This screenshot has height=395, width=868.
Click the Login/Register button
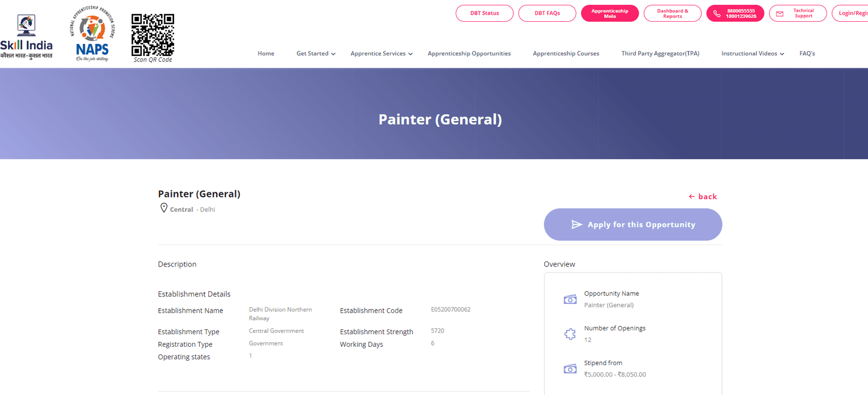(851, 13)
